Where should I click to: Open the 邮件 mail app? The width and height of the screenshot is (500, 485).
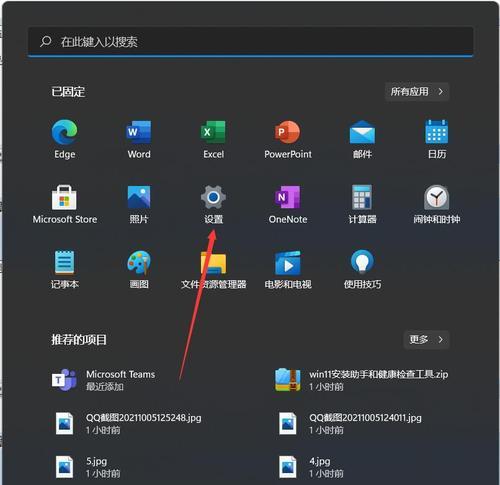pyautogui.click(x=362, y=132)
